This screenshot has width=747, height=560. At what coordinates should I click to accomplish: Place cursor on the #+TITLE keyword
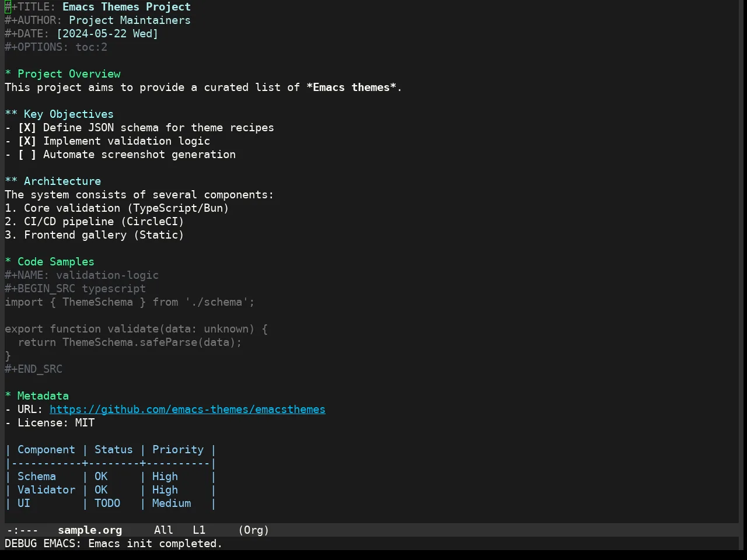coord(30,7)
